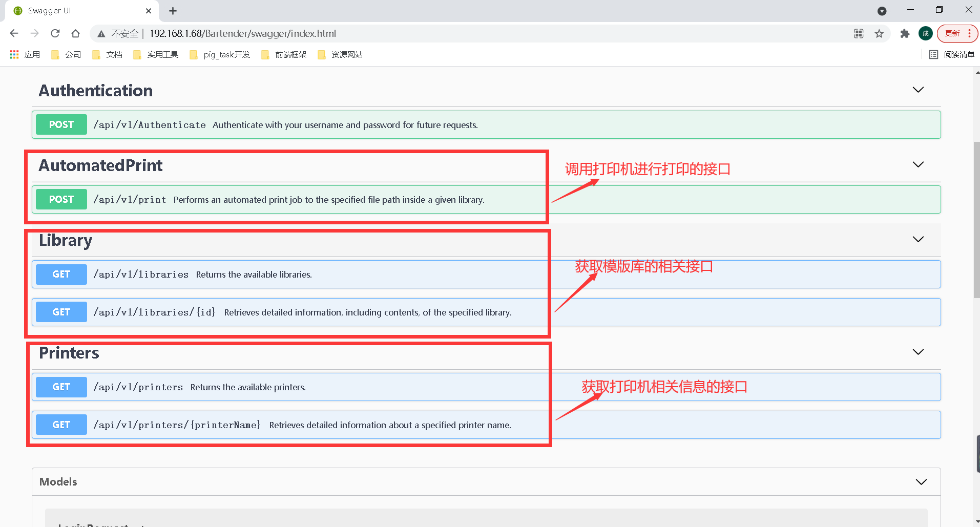Screen dimensions: 980x527
Task: Close the Swagger UI tab
Action: pyautogui.click(x=149, y=11)
